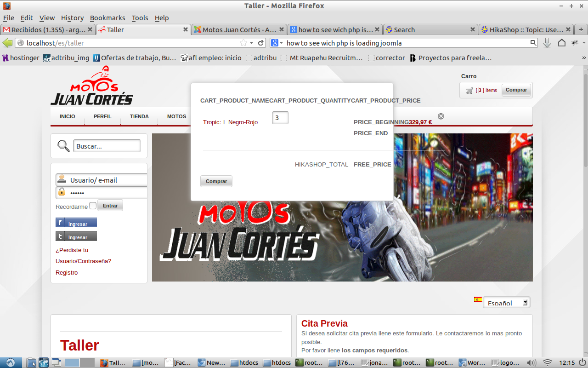Image resolution: width=588 pixels, height=368 pixels.
Task: Click the ¿Perdiste tu Usuario/Contraseña? link
Action: pos(83,256)
